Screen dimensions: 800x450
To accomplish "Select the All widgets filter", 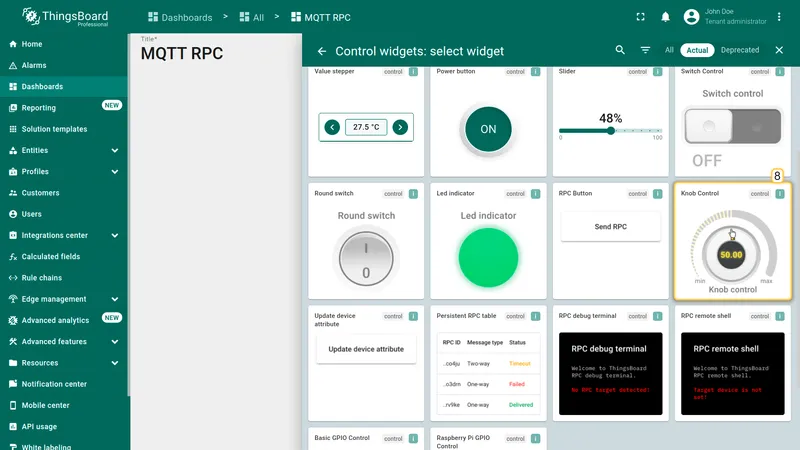I will pyautogui.click(x=669, y=50).
